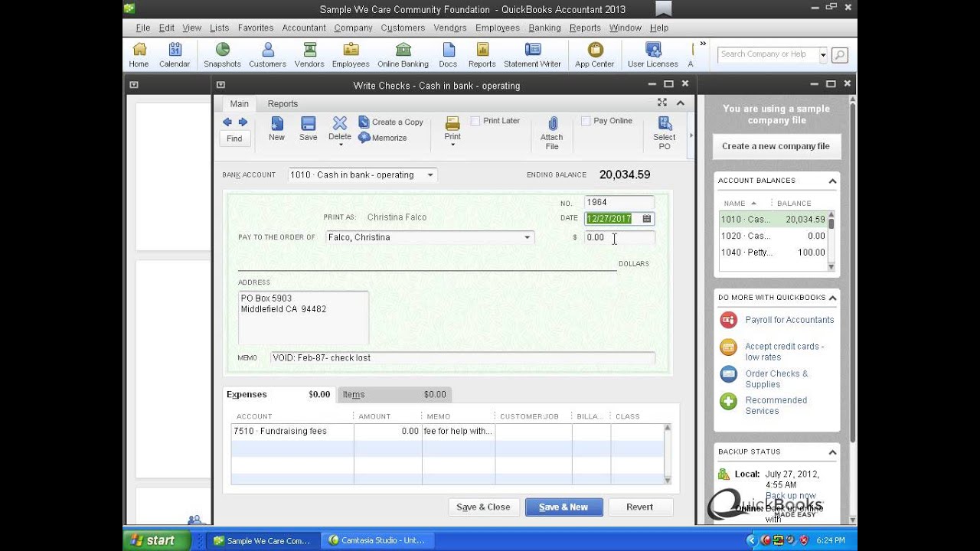
Task: Click Create a new company file
Action: [776, 146]
